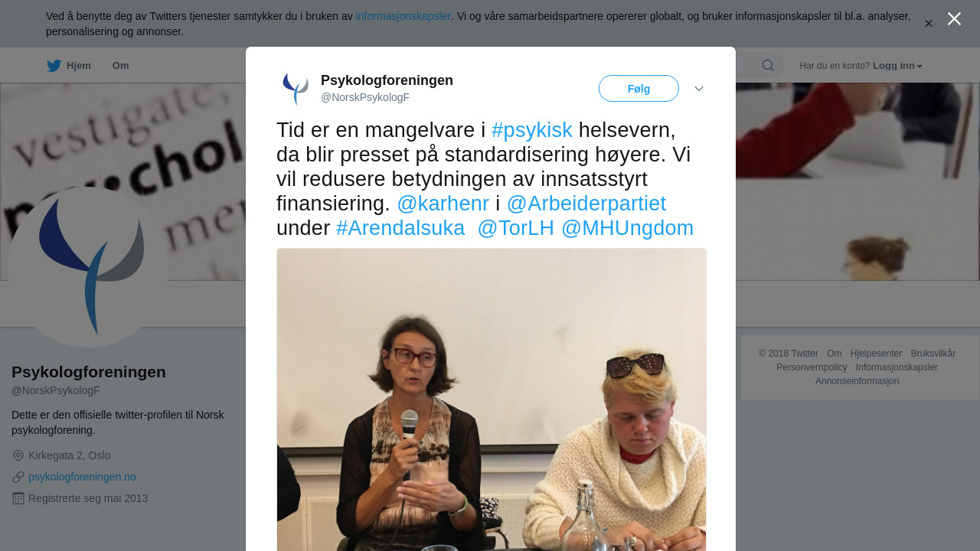Open the #Arendalsuka hashtag
Image resolution: width=980 pixels, height=551 pixels.
(400, 228)
